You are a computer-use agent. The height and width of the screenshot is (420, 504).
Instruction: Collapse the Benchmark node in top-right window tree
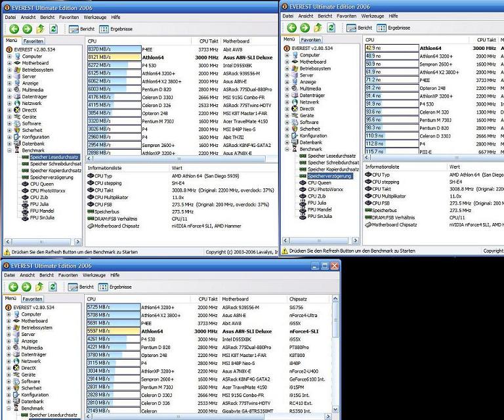pos(287,149)
